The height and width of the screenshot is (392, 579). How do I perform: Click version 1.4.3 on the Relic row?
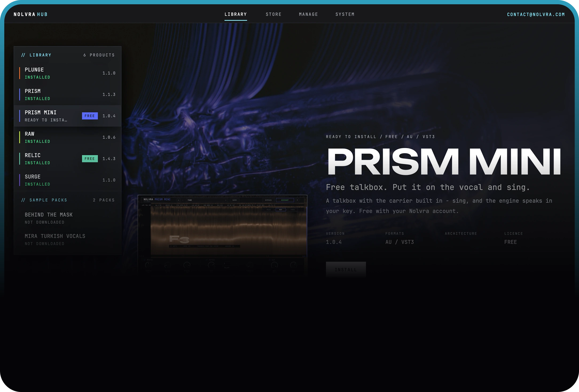[x=109, y=159]
